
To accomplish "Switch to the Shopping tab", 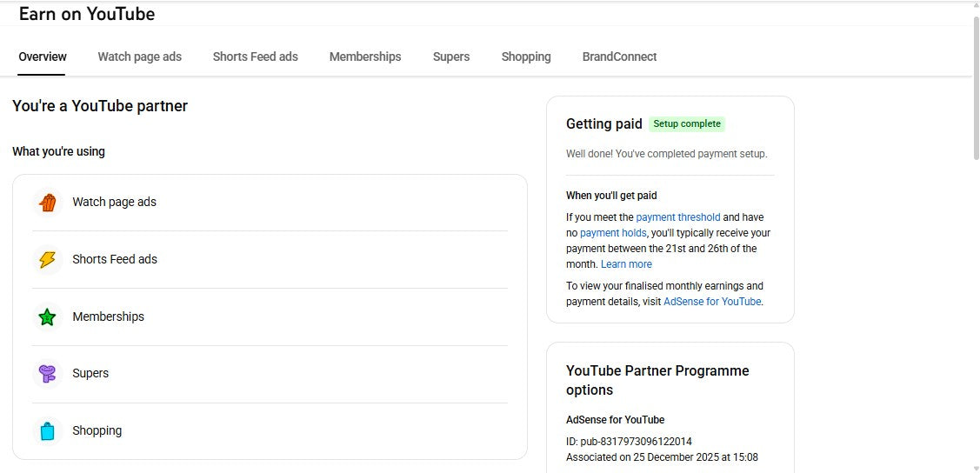I will tap(526, 57).
